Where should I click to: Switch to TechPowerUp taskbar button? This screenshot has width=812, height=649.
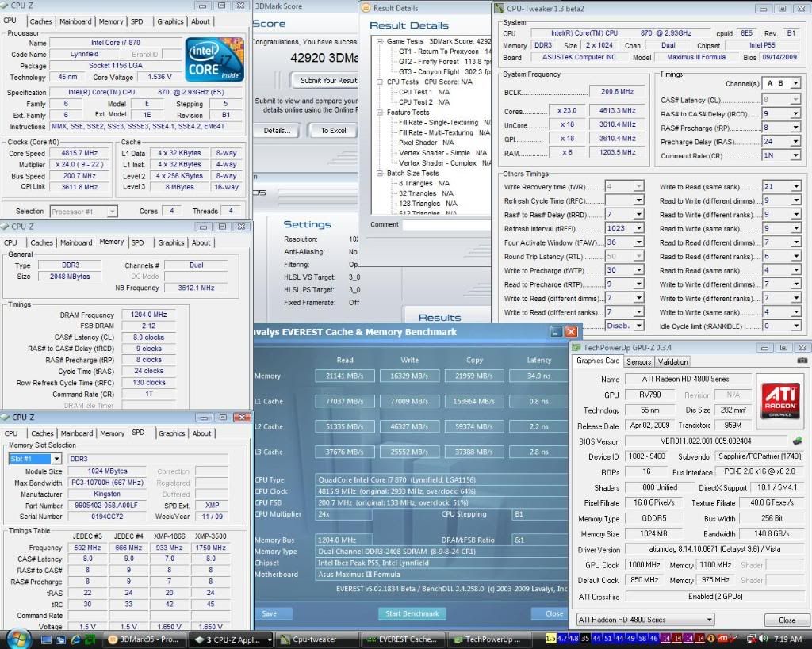490,639
